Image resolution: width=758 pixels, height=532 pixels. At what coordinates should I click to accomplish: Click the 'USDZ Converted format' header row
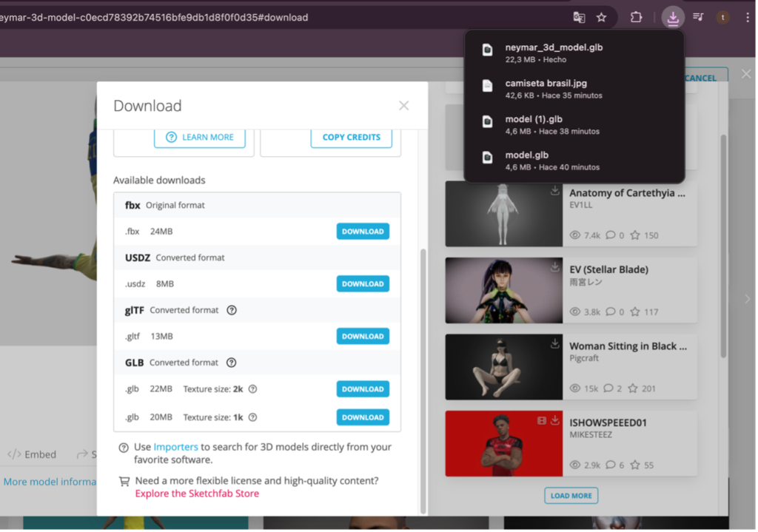258,258
